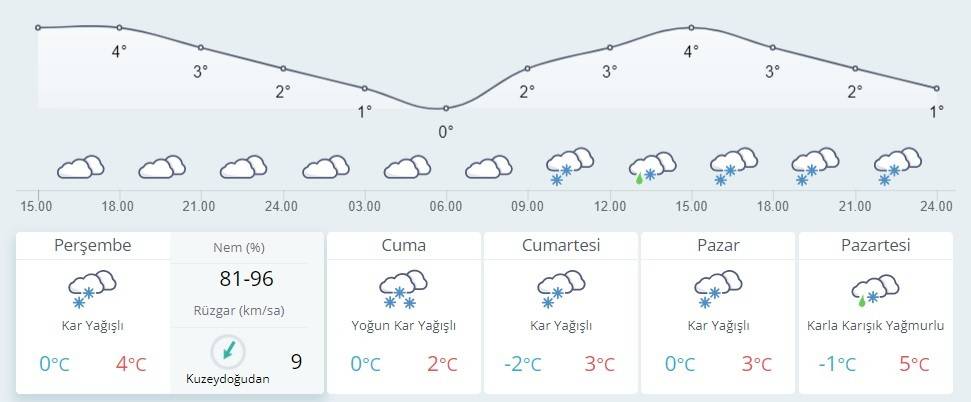Click the Yoğun Kar Yağışlı description
The image size is (971, 402).
coord(403,326)
